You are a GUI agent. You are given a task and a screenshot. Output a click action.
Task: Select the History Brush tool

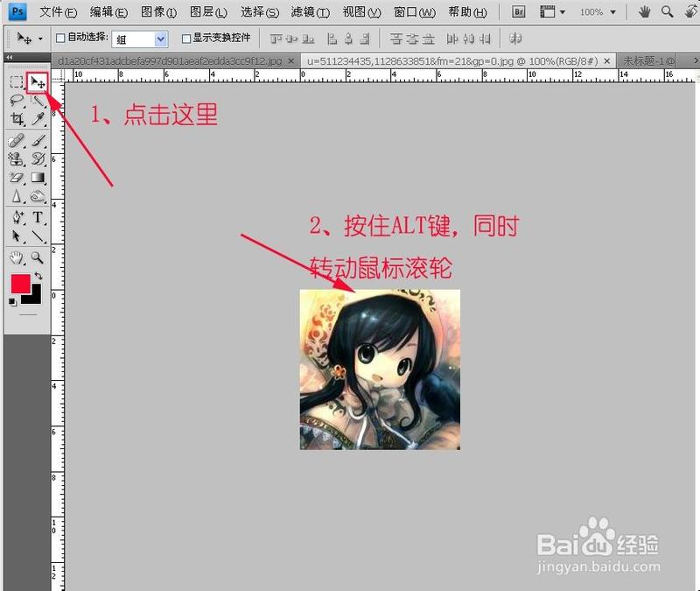pos(38,159)
